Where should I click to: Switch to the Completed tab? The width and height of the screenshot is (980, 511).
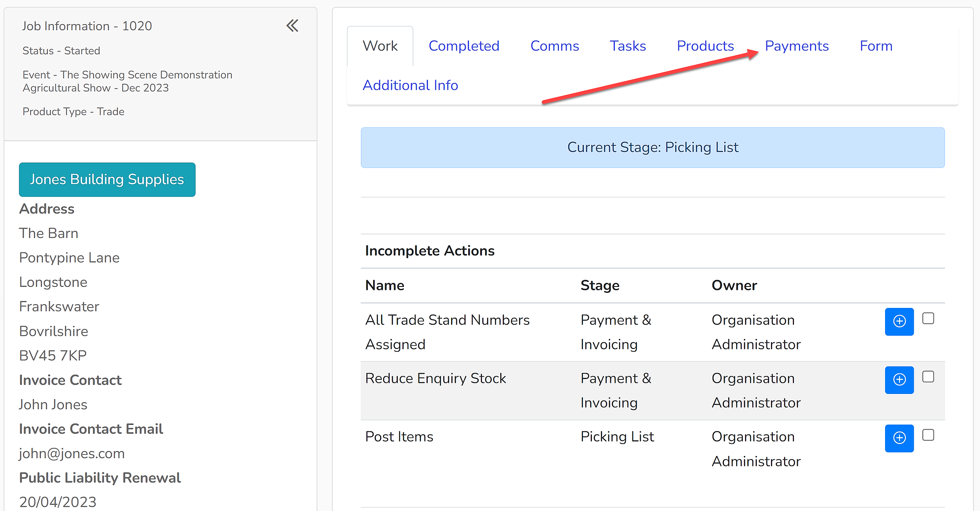[464, 46]
